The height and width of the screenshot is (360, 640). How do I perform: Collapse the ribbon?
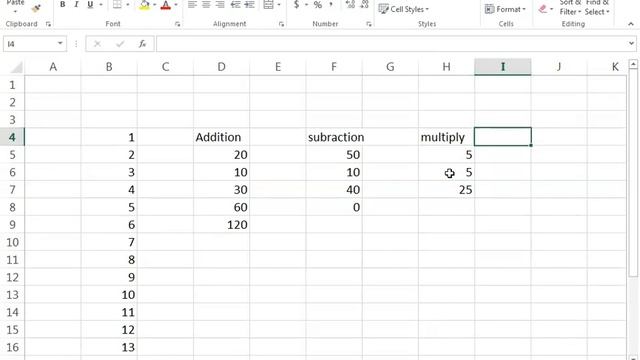click(631, 24)
